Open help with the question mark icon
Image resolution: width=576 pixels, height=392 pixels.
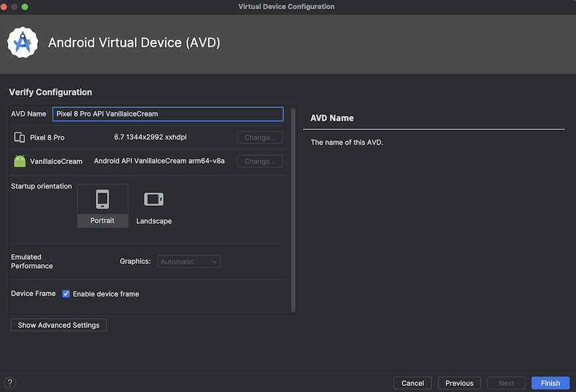click(10, 383)
